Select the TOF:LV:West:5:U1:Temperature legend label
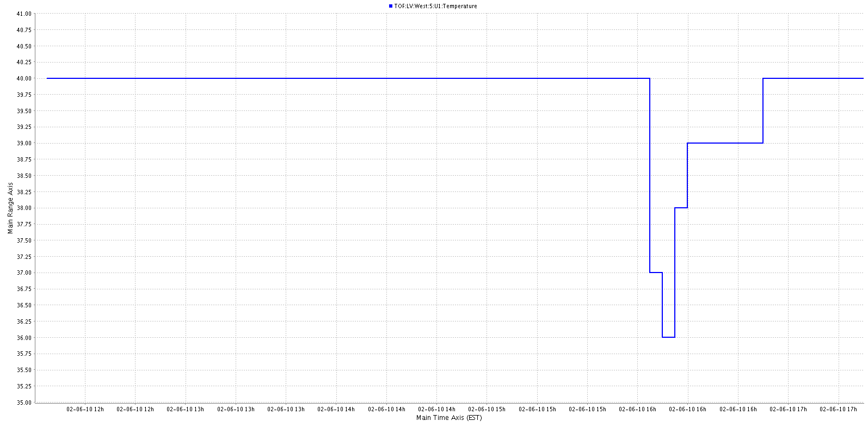This screenshot has height=427, width=868. [435, 6]
